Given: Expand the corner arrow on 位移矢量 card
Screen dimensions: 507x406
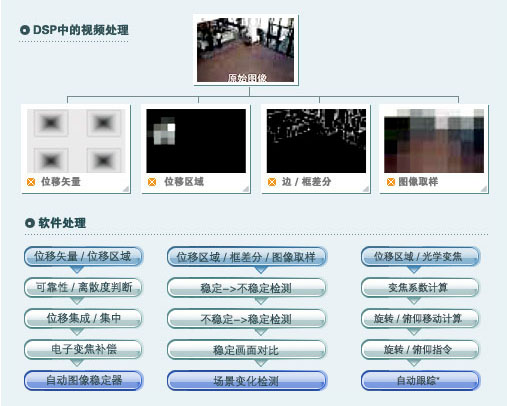Looking at the screenshot, I should click(126, 189).
